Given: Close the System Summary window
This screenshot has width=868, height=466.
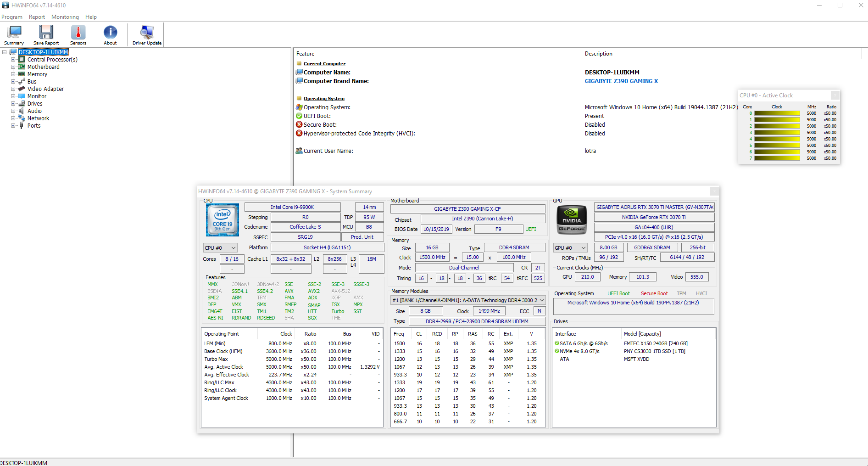Looking at the screenshot, I should click(714, 191).
